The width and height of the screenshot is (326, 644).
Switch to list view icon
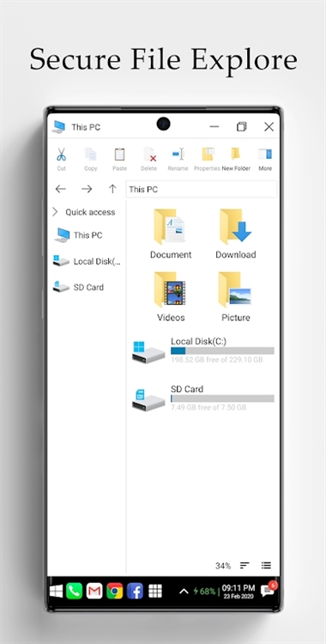point(266,566)
